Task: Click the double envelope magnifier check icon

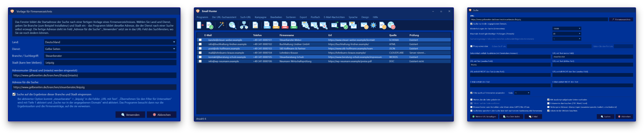Action: (x=305, y=25)
